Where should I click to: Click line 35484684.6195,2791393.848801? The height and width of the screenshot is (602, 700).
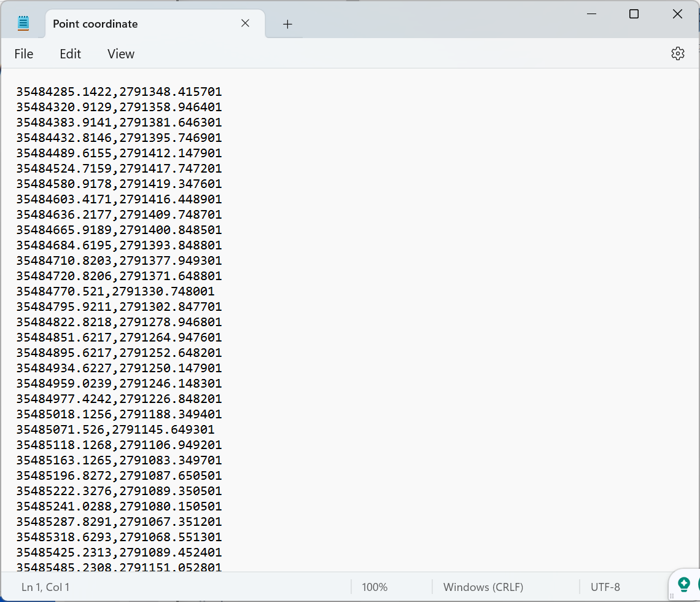(x=119, y=245)
